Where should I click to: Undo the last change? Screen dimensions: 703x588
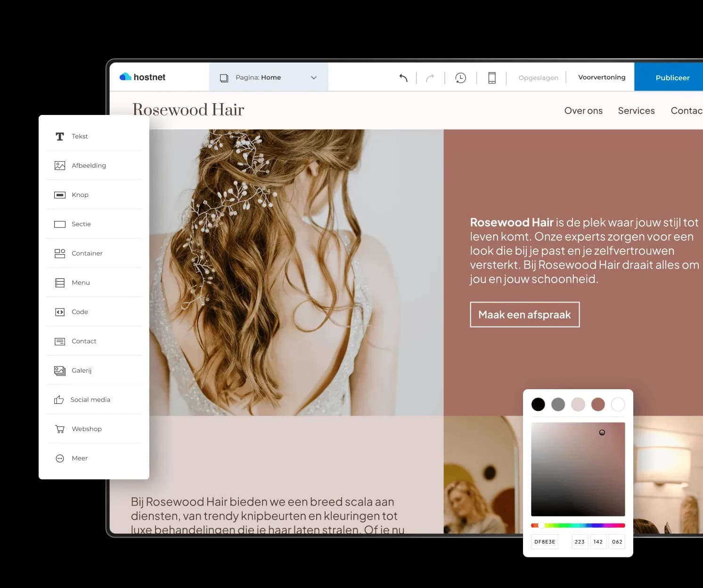pos(403,78)
